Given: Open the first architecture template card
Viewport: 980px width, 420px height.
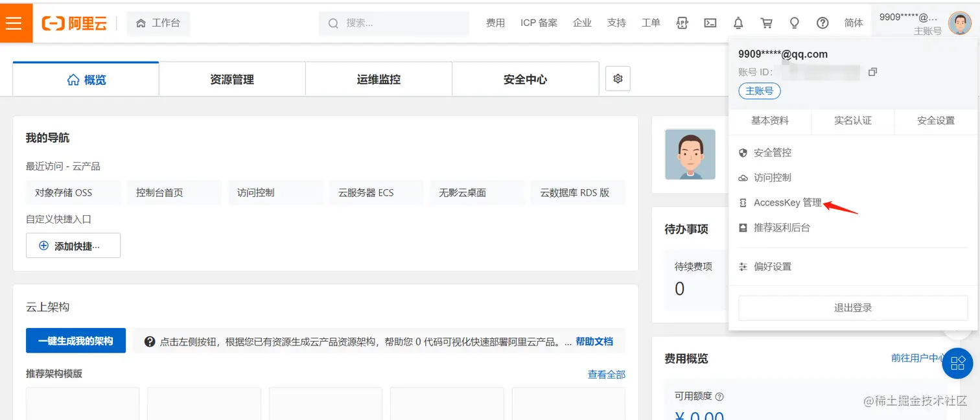Looking at the screenshot, I should (x=82, y=403).
